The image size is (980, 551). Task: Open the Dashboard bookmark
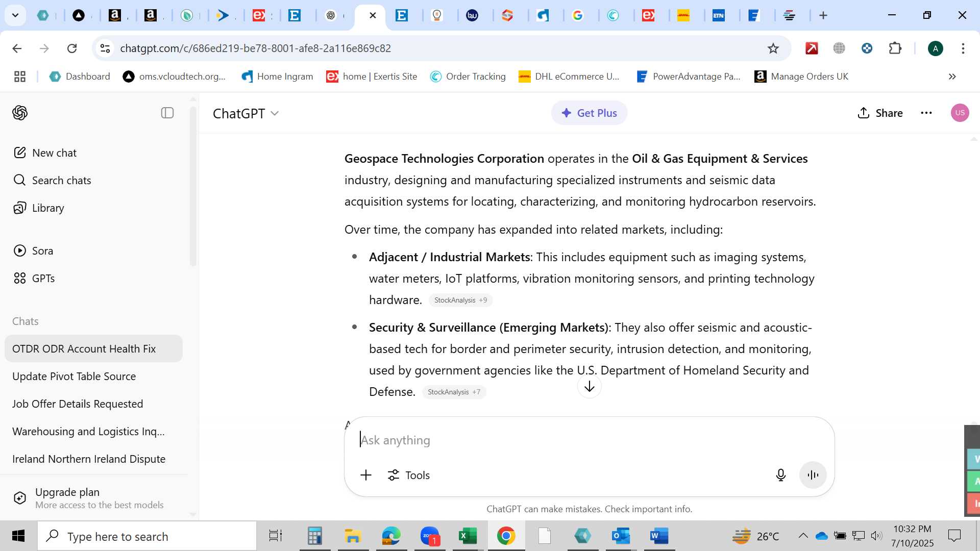click(x=80, y=77)
